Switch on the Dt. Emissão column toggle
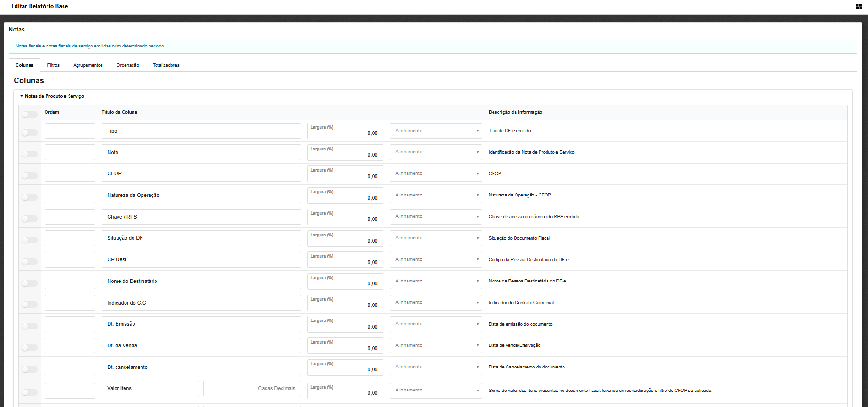Screen dimensions: 868x407 coord(29,326)
